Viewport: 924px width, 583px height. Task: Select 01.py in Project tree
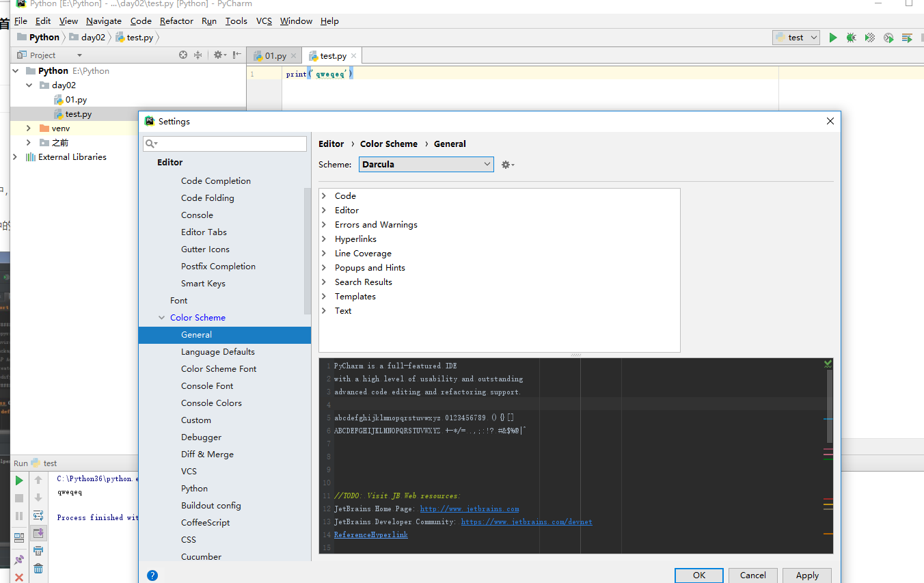76,100
